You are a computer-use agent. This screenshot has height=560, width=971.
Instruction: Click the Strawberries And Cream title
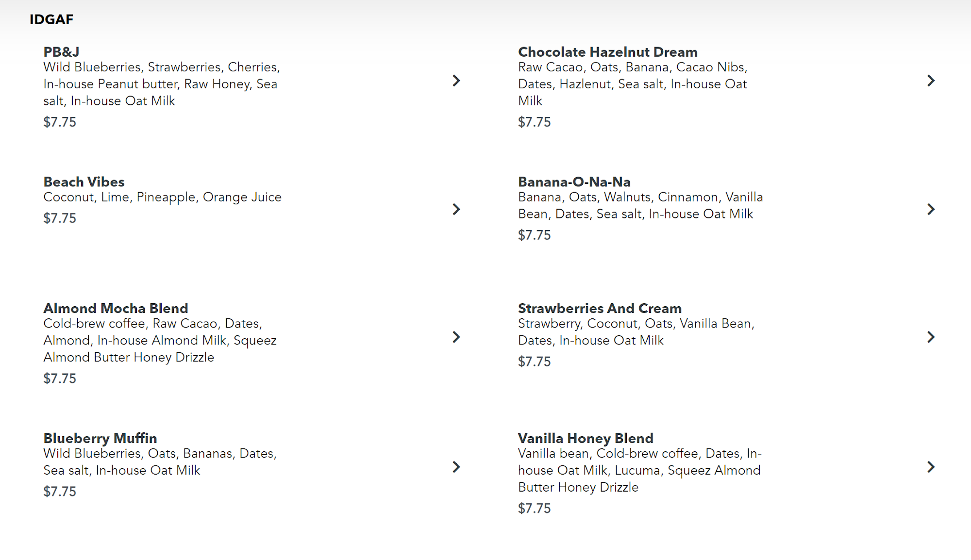point(600,308)
